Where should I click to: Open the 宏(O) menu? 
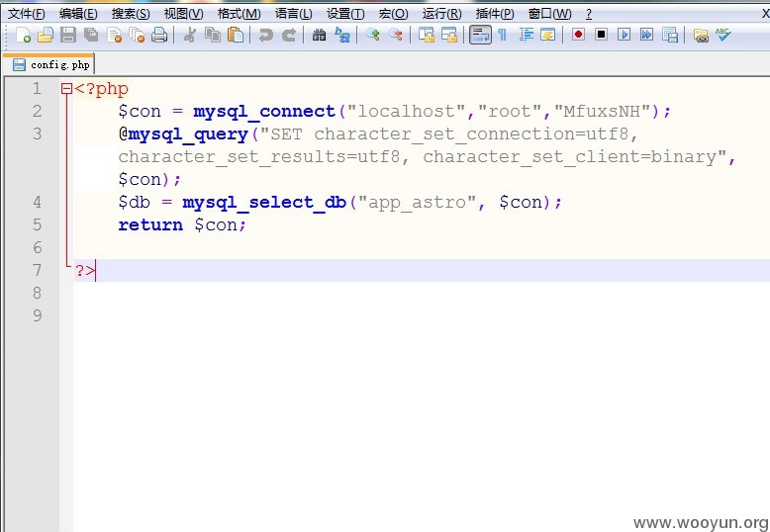click(x=393, y=14)
